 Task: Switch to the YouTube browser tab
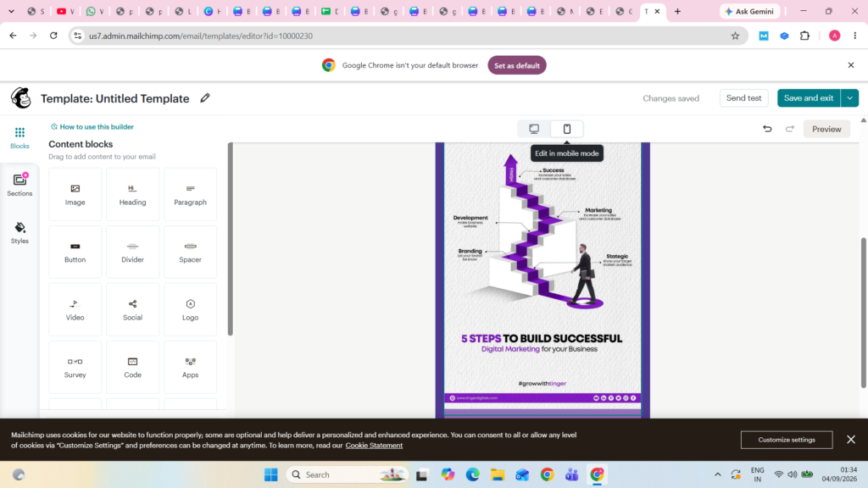click(65, 11)
